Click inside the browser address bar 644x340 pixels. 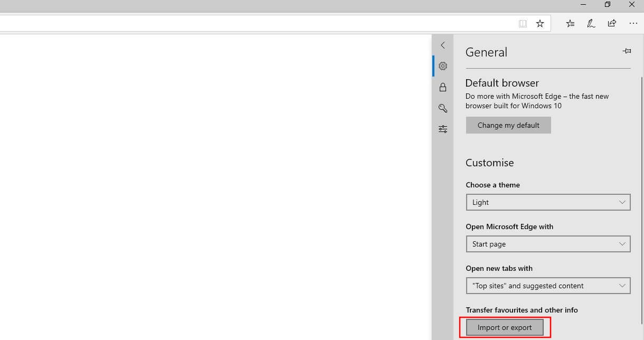(x=253, y=23)
